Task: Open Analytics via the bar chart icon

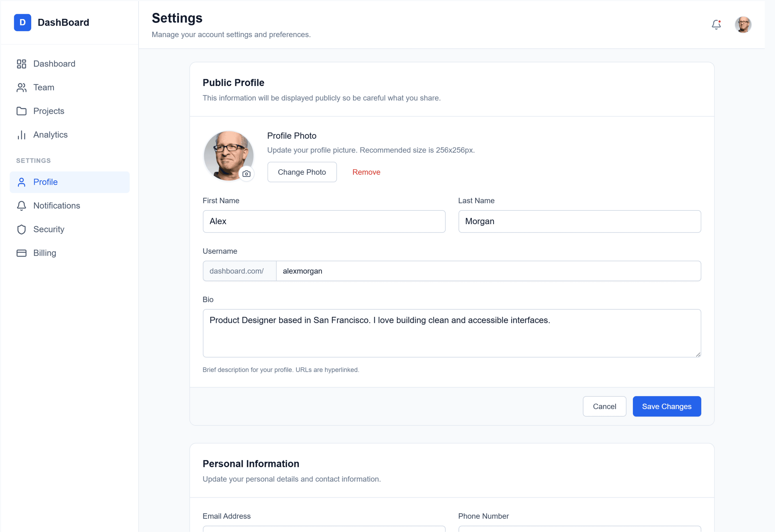Action: coord(21,135)
